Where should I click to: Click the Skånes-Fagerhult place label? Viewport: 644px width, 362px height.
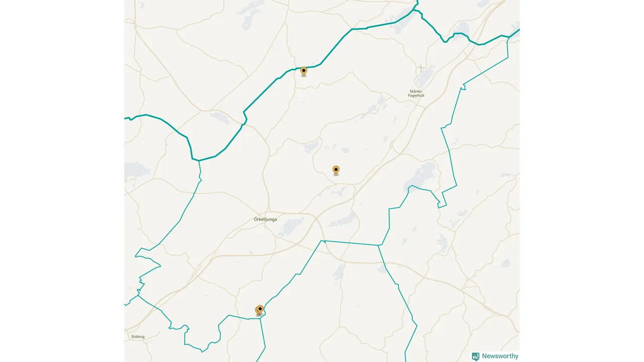click(416, 93)
